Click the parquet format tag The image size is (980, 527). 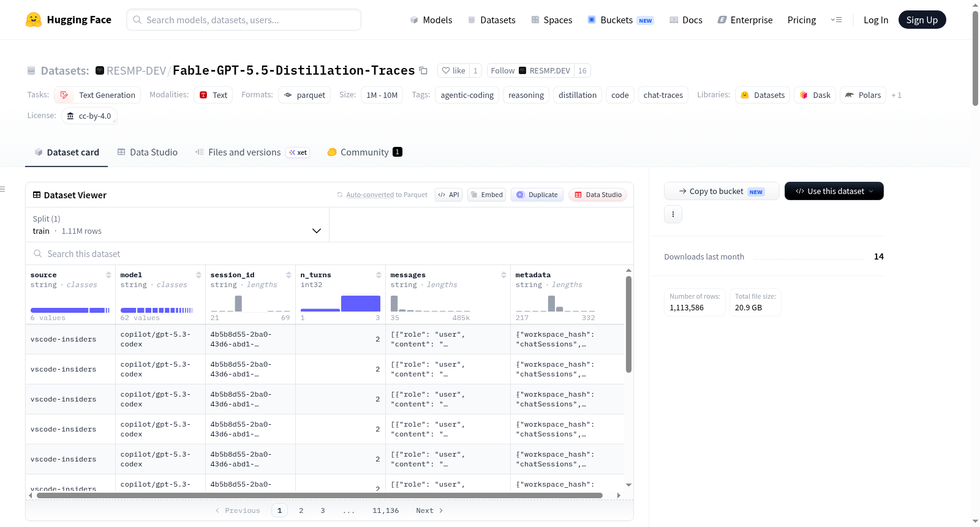coord(304,95)
